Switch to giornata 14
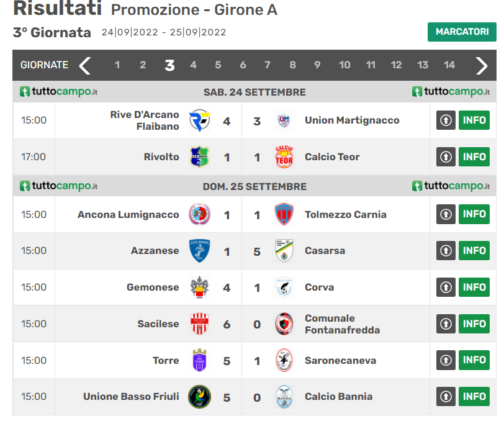 pos(449,65)
